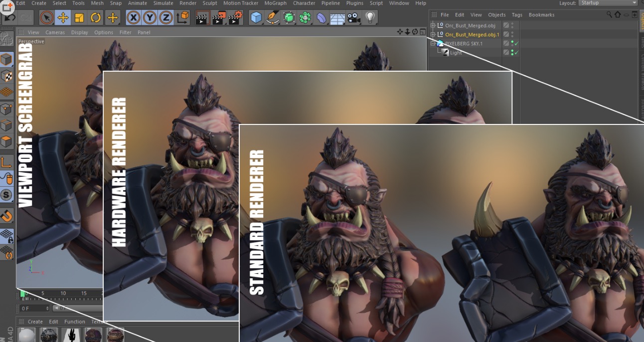The height and width of the screenshot is (342, 644).
Task: Activate the Move tool
Action: coord(63,18)
